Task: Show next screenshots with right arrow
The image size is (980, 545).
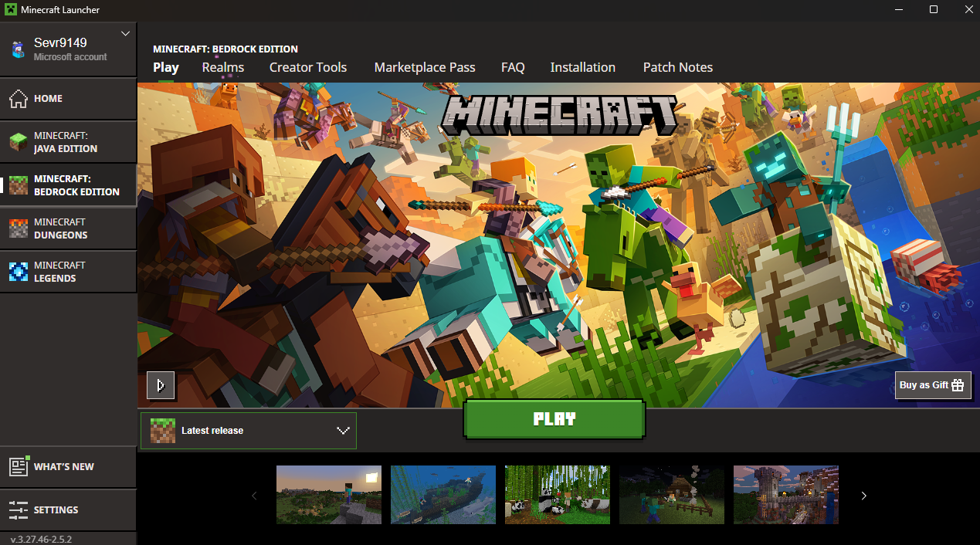Action: (x=864, y=496)
